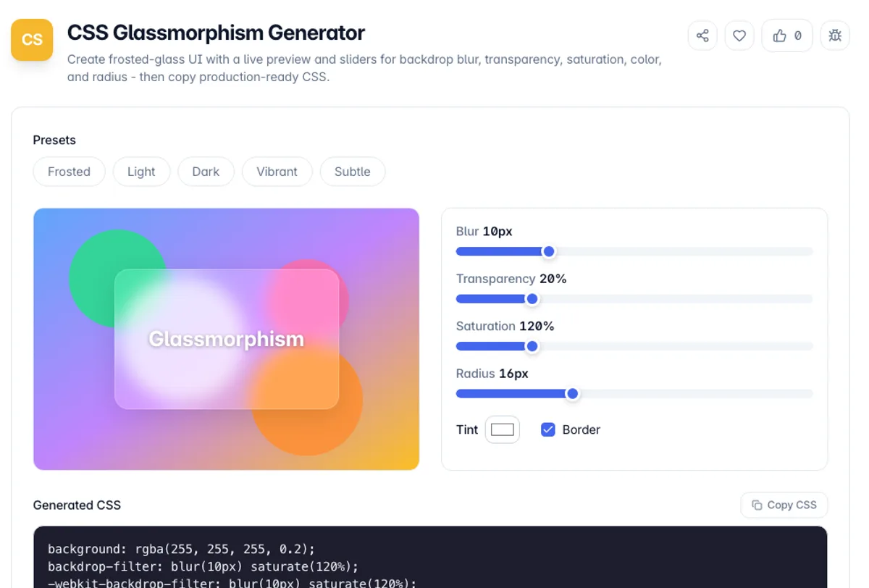Image resolution: width=869 pixels, height=588 pixels.
Task: Apply the Vibrant preset
Action: 277,172
